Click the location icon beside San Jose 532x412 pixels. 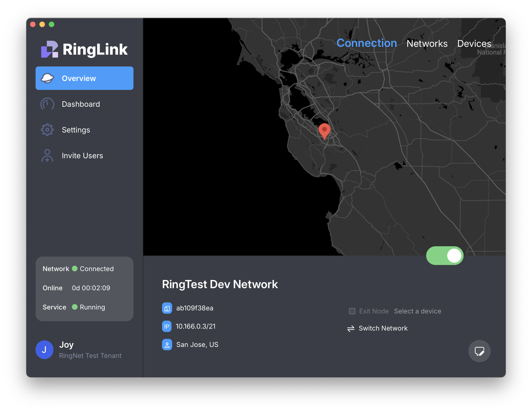[167, 345]
